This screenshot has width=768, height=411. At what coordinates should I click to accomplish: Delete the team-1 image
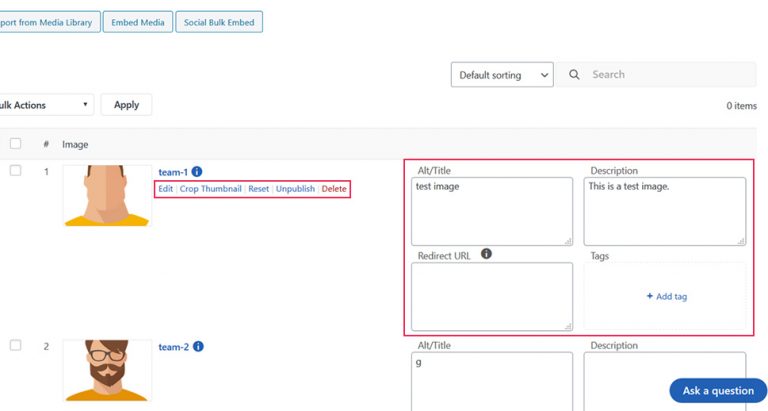click(334, 189)
